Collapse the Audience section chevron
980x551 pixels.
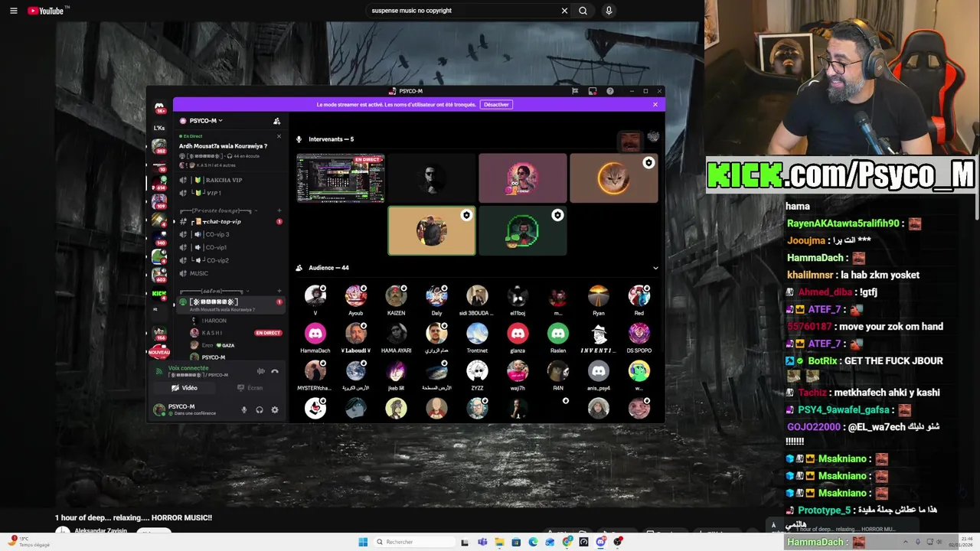pos(655,268)
